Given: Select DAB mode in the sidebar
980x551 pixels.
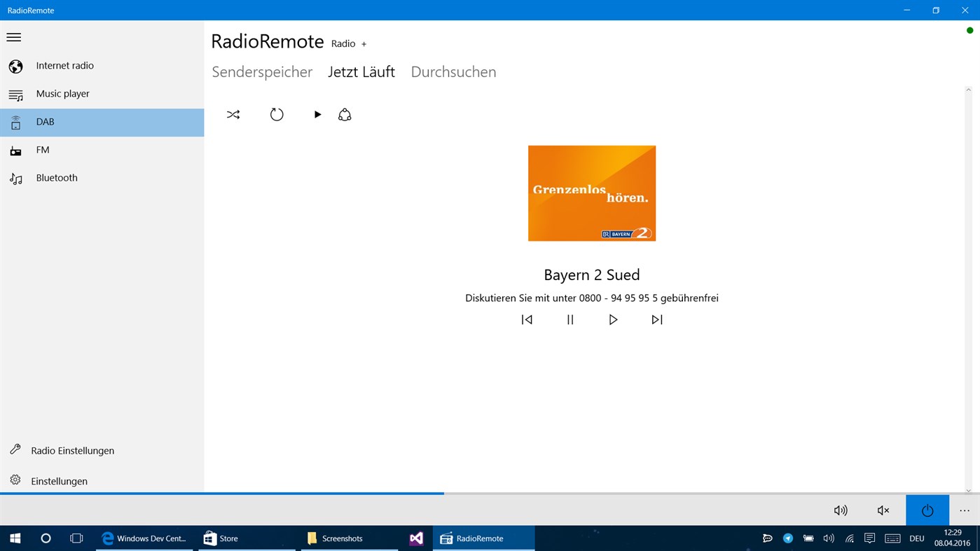Looking at the screenshot, I should 45,121.
